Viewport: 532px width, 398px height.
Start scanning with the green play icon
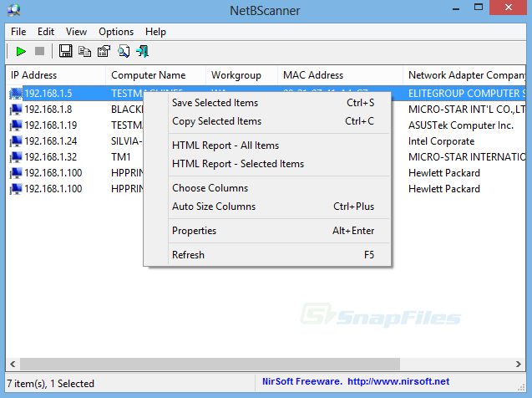21,52
